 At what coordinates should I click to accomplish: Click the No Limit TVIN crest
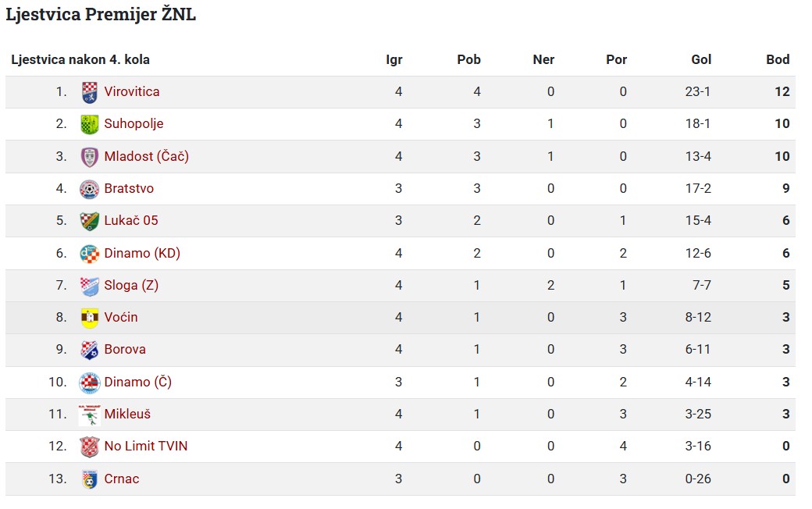pyautogui.click(x=90, y=447)
